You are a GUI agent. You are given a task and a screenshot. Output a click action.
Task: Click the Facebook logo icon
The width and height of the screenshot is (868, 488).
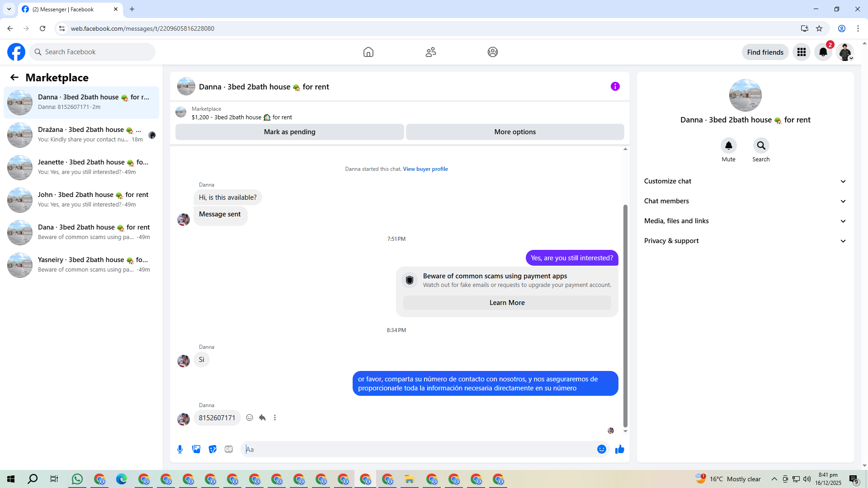[x=16, y=52]
